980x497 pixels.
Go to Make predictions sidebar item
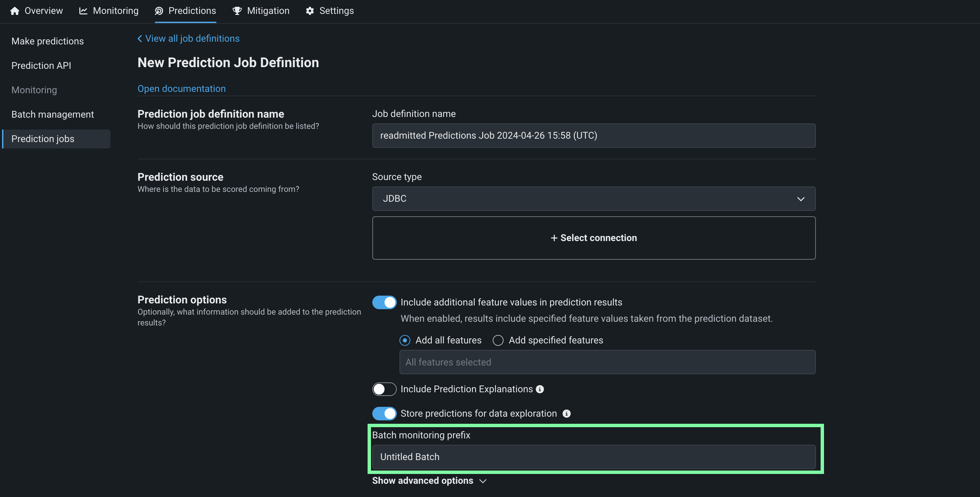point(47,41)
